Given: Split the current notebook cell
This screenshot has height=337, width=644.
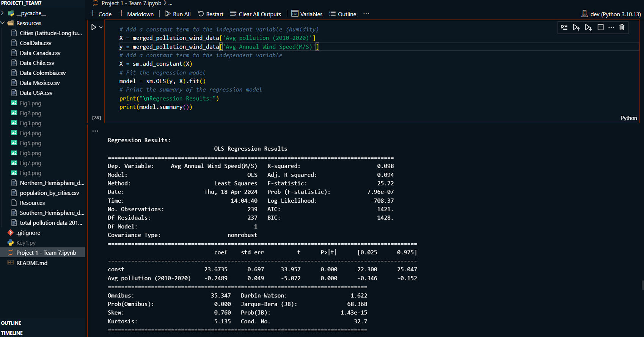Looking at the screenshot, I should pyautogui.click(x=600, y=27).
